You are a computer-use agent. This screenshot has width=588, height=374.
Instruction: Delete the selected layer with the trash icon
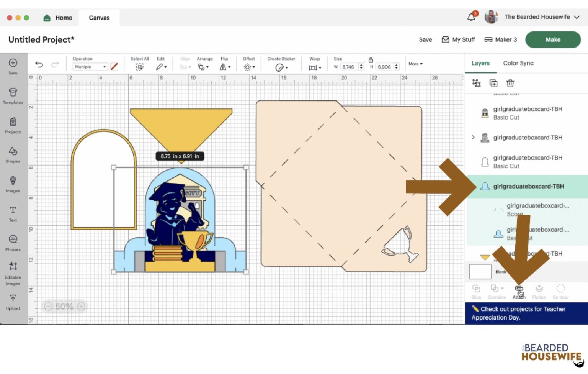510,83
